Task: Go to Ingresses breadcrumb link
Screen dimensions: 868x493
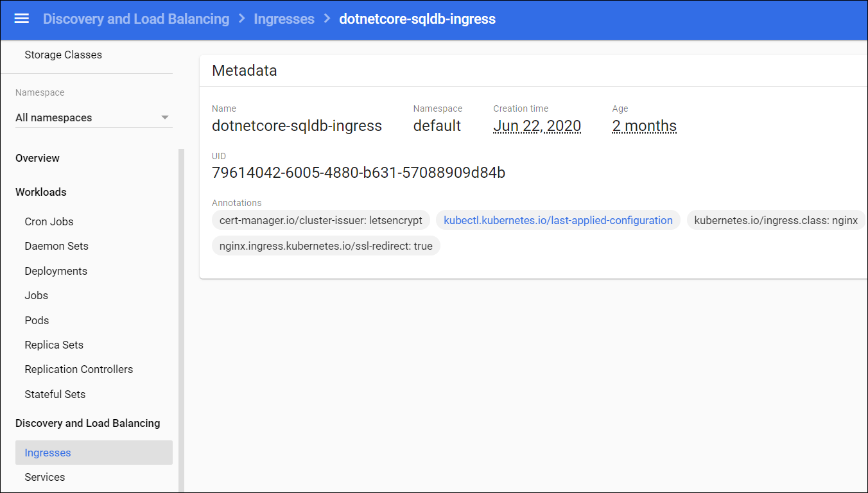Action: [x=284, y=19]
